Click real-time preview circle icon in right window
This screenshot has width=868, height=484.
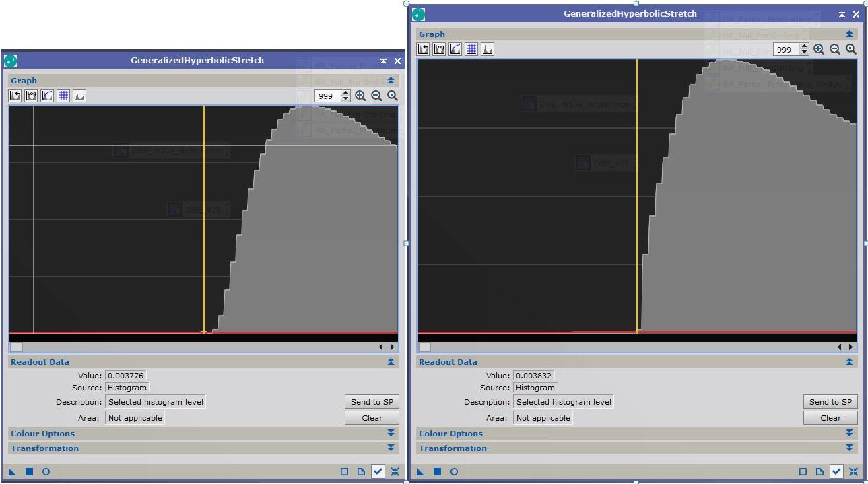point(454,472)
